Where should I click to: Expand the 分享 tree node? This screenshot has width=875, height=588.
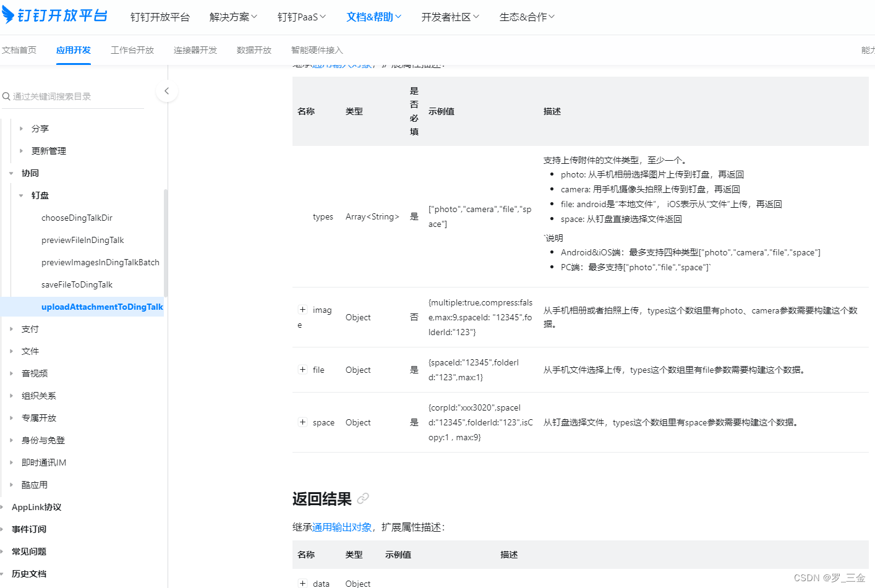(21, 129)
